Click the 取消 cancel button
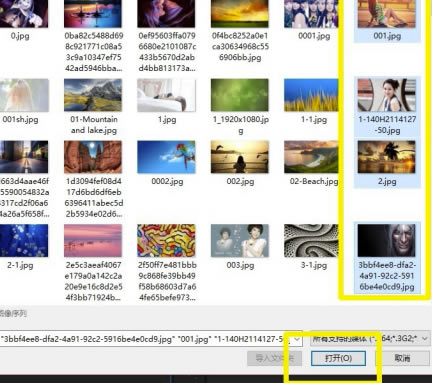This screenshot has height=383, width=432. [402, 358]
